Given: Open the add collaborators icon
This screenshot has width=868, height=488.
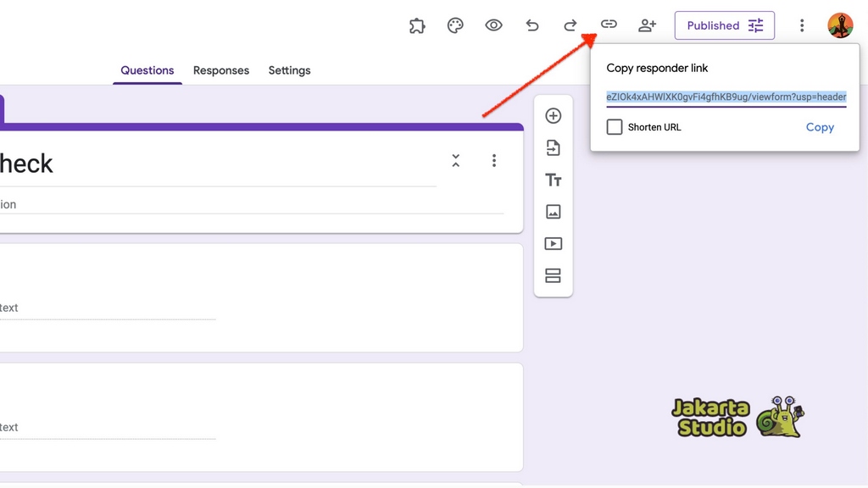Looking at the screenshot, I should 647,25.
